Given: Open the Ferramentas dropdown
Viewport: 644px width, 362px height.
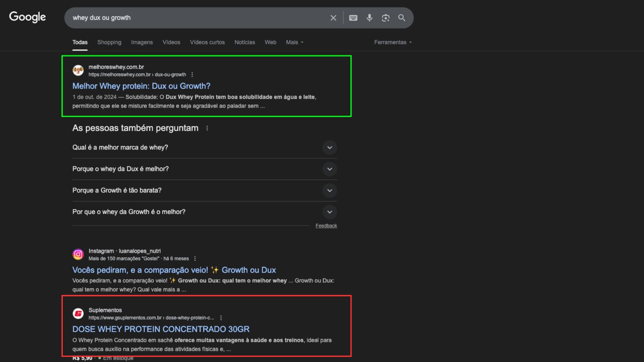Looking at the screenshot, I should [x=392, y=42].
